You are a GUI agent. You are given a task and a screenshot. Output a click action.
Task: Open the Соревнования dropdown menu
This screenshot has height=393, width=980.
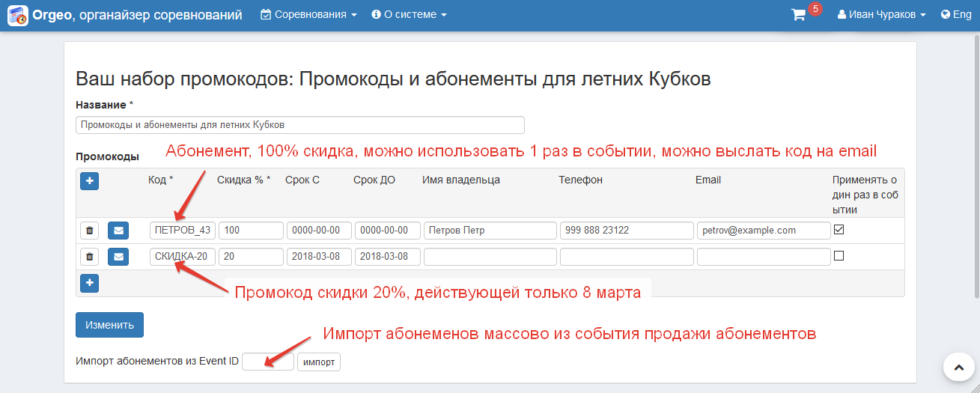coord(308,15)
